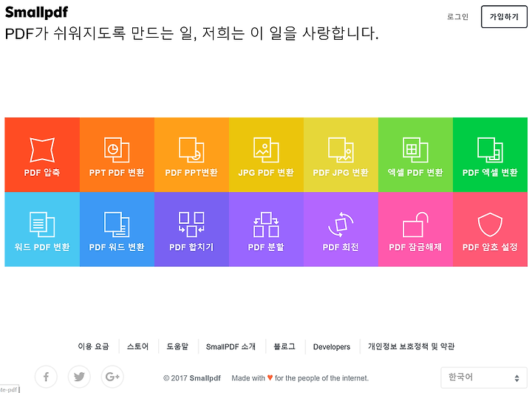Visit the Facebook page via footer icon

(46, 377)
